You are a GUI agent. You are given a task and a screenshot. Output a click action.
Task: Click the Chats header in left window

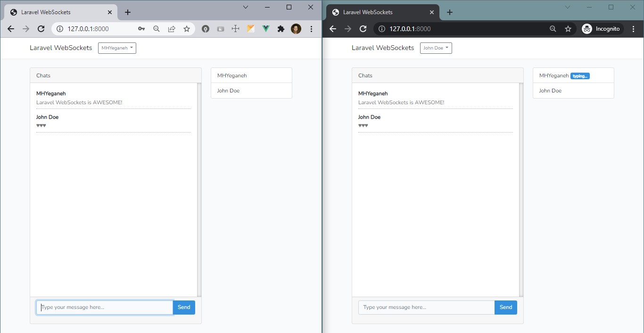(116, 75)
